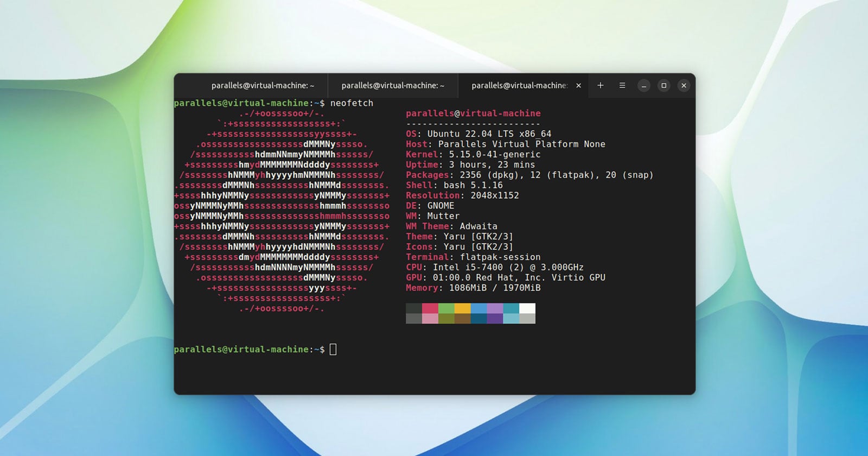The image size is (868, 456).
Task: Click the 'Shell: bash 5.1.16' line
Action: pyautogui.click(x=454, y=186)
